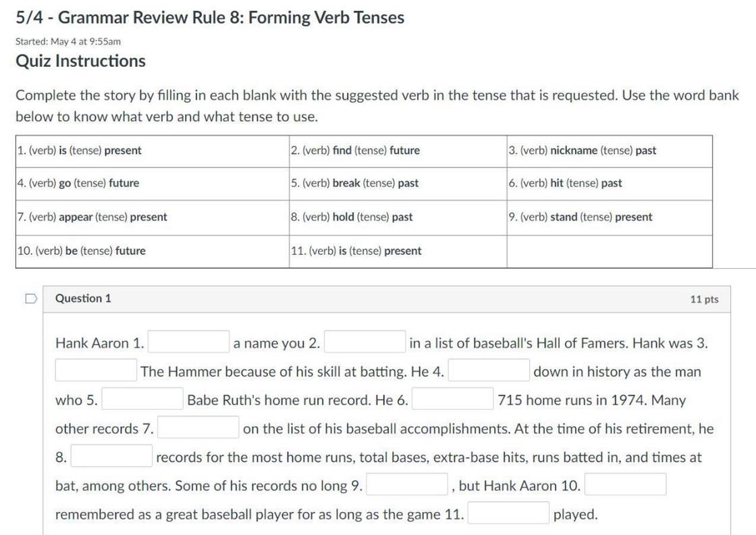Focus blank 2 after 'a name you'
The width and height of the screenshot is (756, 535).
point(365,342)
